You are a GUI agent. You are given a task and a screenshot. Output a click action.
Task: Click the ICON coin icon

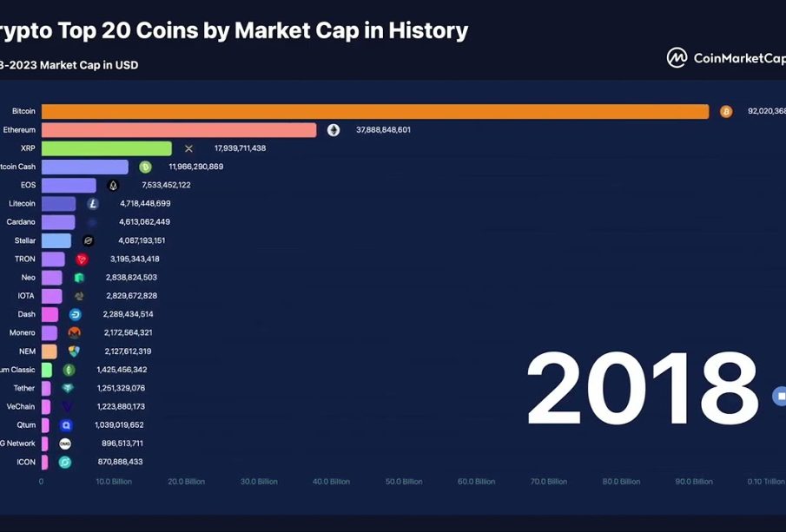65,462
